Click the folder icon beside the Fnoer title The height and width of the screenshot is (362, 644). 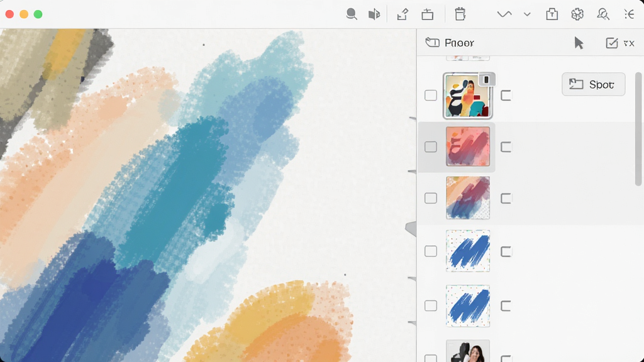[432, 42]
